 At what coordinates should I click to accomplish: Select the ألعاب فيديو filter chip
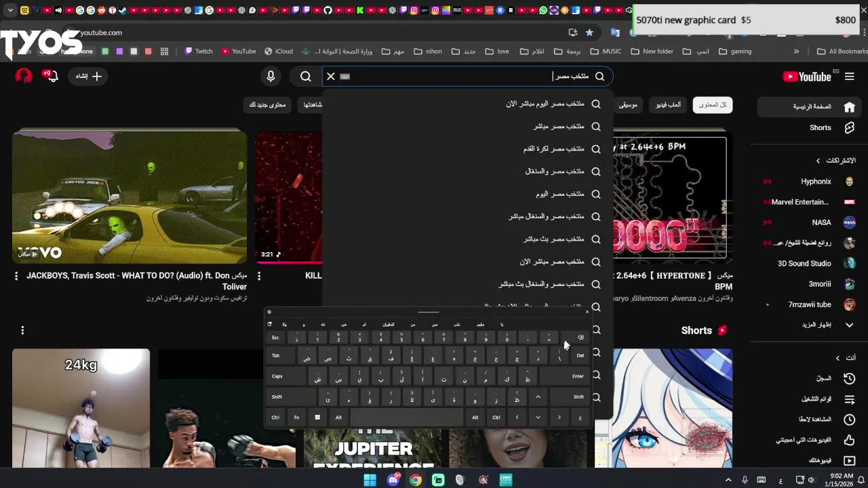coord(669,104)
